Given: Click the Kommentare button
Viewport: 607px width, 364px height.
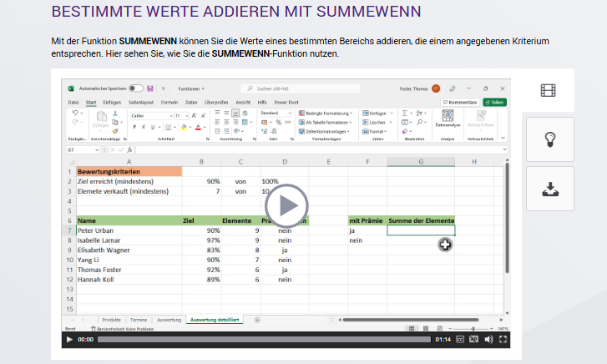Looking at the screenshot, I should click(x=460, y=102).
